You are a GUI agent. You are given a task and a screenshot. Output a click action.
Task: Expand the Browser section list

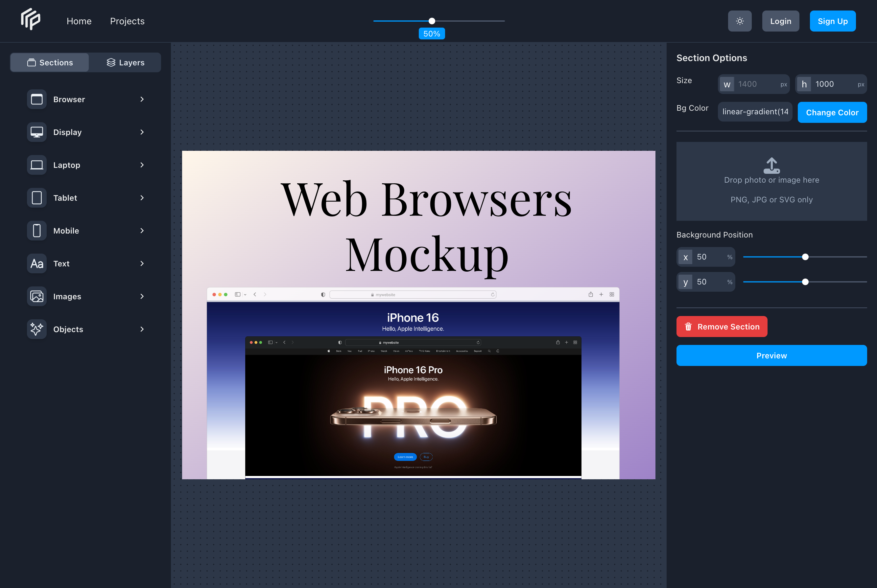click(142, 100)
